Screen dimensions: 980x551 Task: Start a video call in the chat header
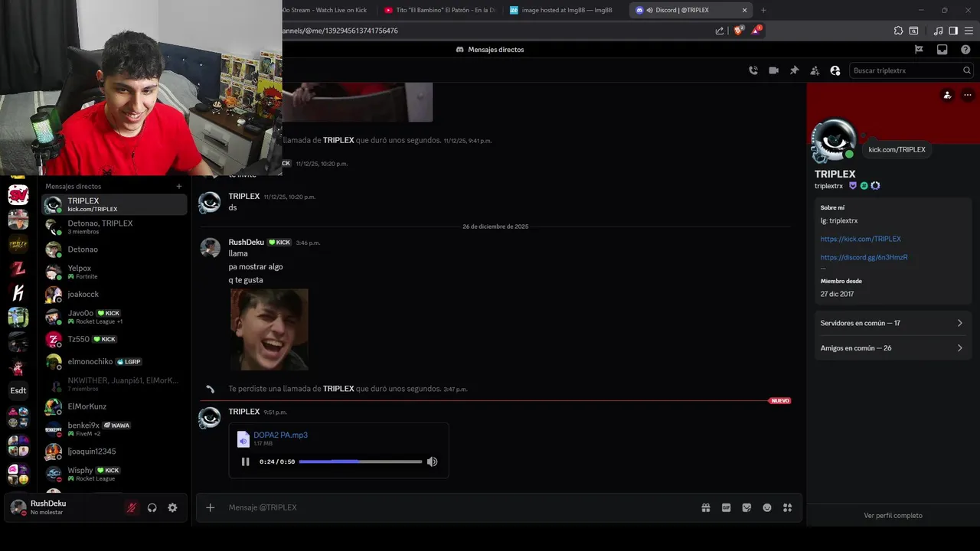click(774, 70)
